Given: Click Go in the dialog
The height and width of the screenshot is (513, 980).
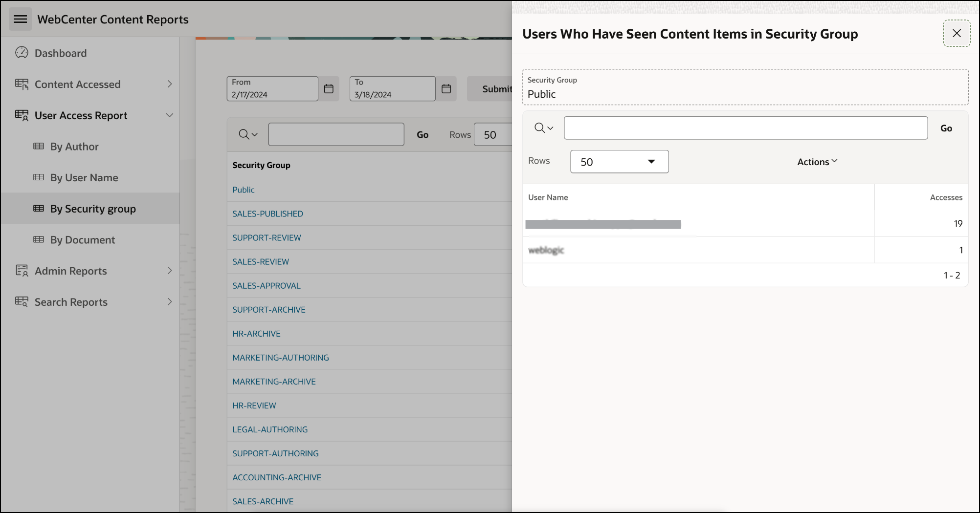Looking at the screenshot, I should 946,128.
